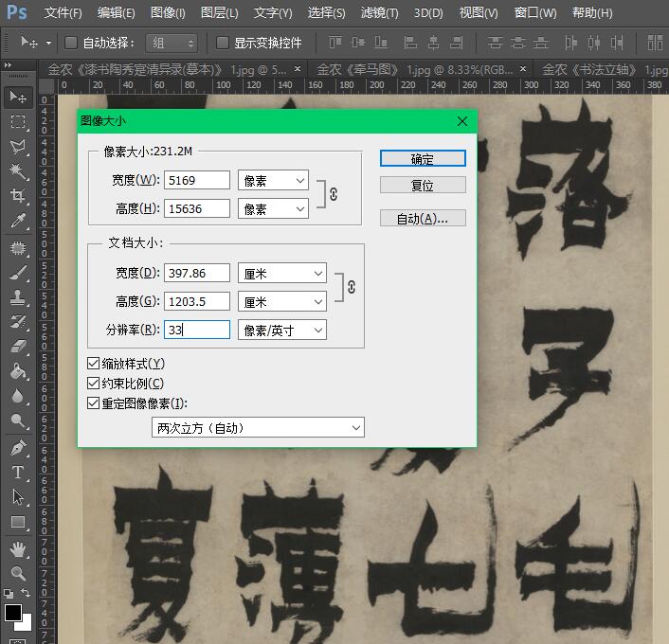Uncheck Resample Image (重定图像像素) checkbox

[93, 403]
